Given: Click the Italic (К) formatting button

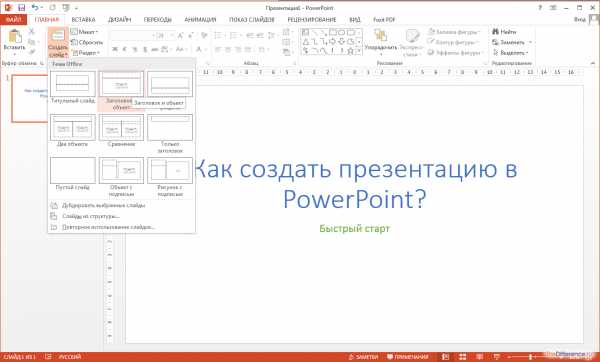Looking at the screenshot, I should (x=125, y=49).
